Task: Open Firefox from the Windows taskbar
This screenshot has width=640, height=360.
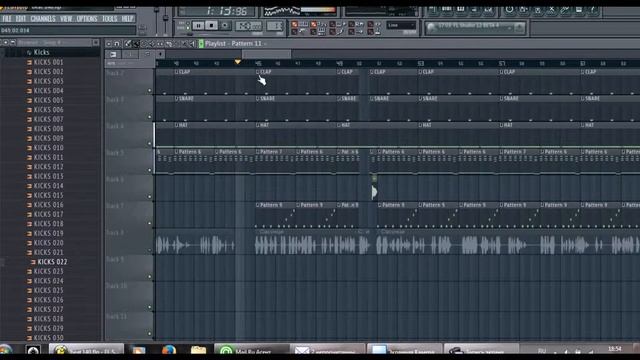Action: (x=168, y=350)
